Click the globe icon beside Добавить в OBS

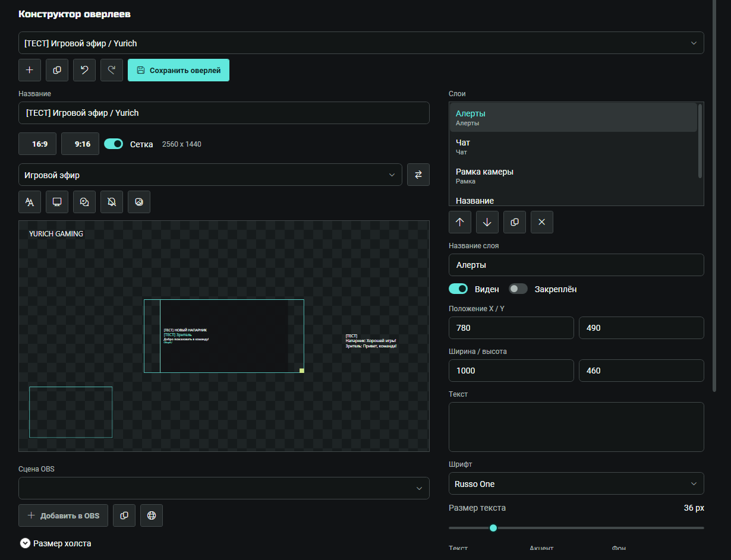152,515
